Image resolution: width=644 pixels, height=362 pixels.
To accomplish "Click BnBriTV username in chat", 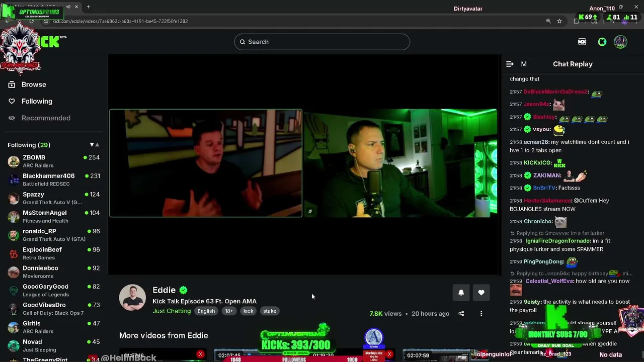I will 543,188.
